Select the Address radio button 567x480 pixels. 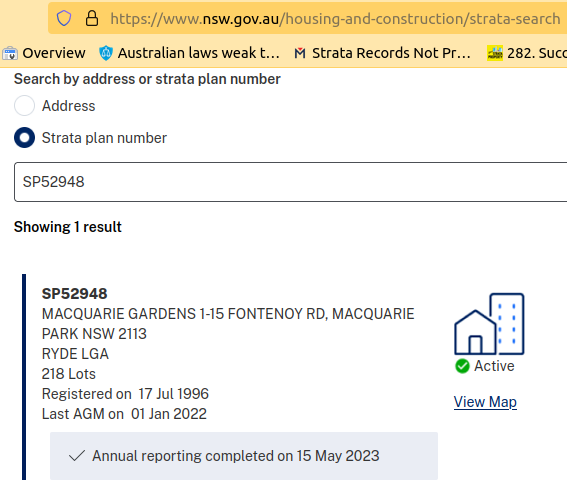[25, 106]
